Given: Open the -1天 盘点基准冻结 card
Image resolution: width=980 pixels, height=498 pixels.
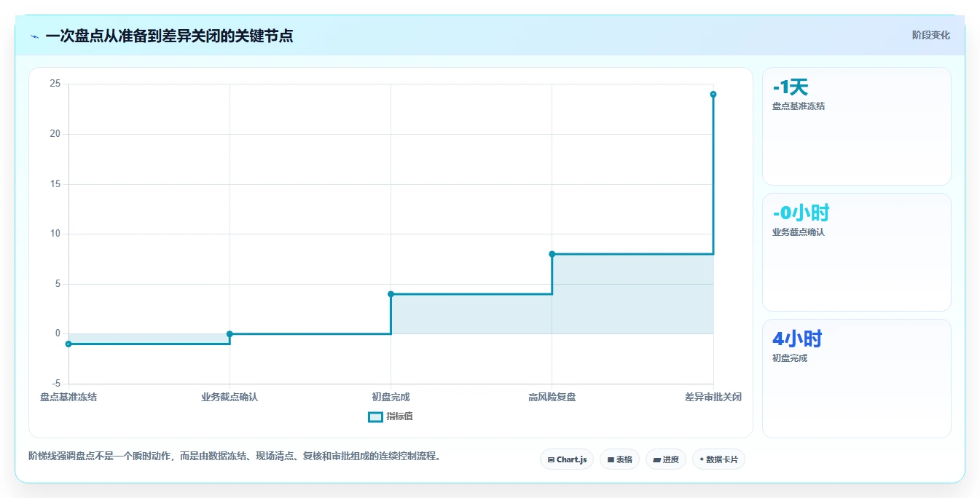Looking at the screenshot, I should (857, 126).
